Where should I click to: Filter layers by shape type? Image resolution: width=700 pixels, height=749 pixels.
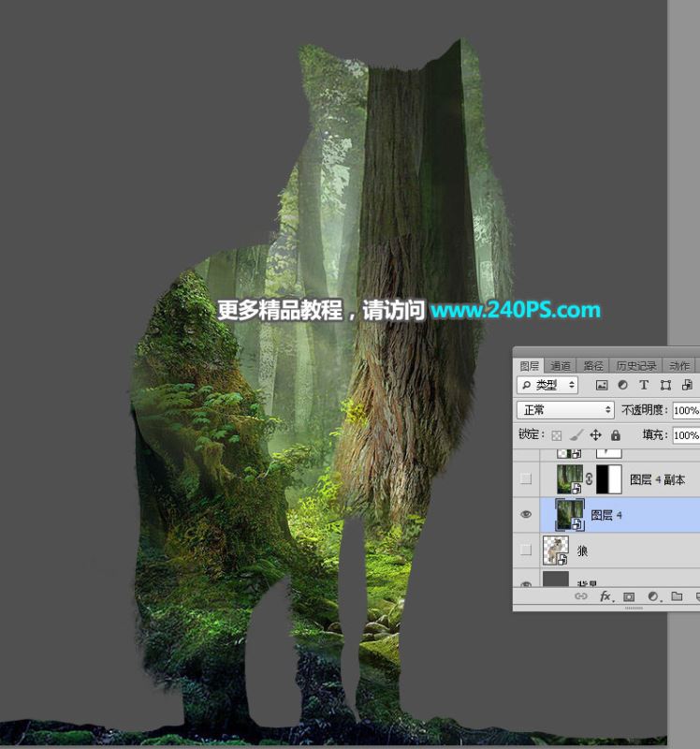(665, 385)
